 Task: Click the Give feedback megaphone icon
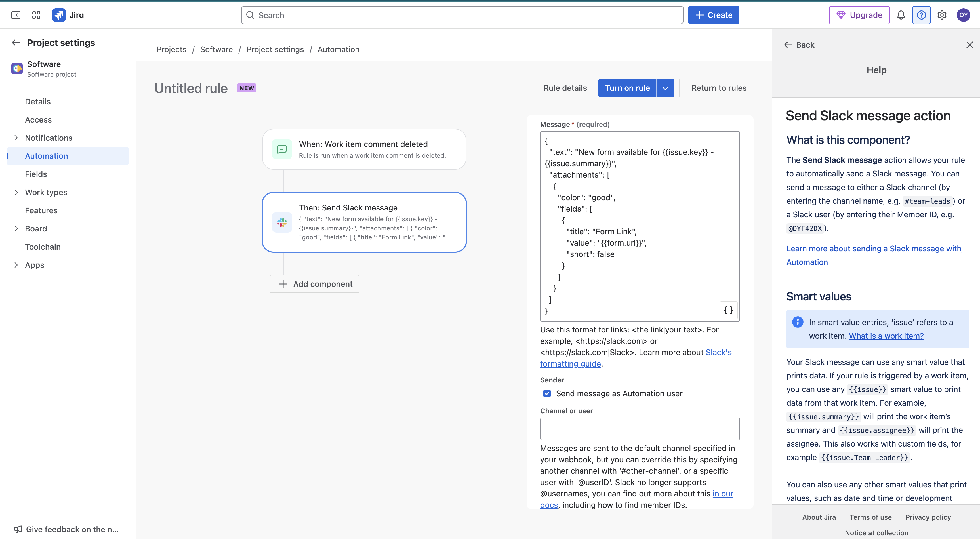[x=18, y=529]
